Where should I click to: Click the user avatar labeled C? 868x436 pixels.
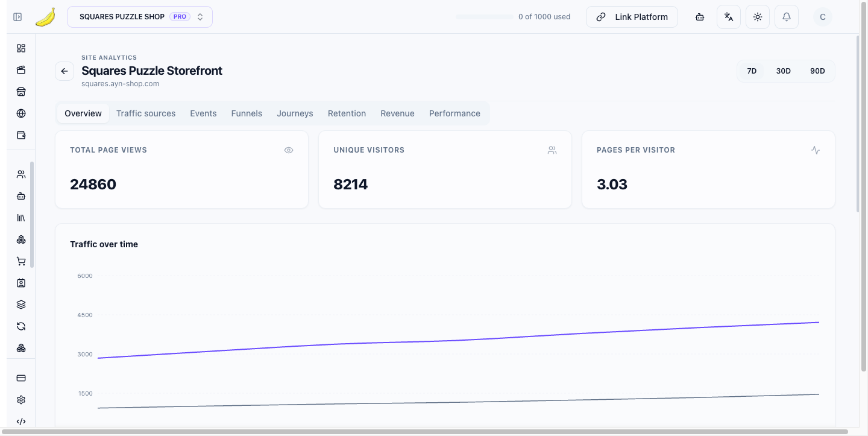[823, 17]
